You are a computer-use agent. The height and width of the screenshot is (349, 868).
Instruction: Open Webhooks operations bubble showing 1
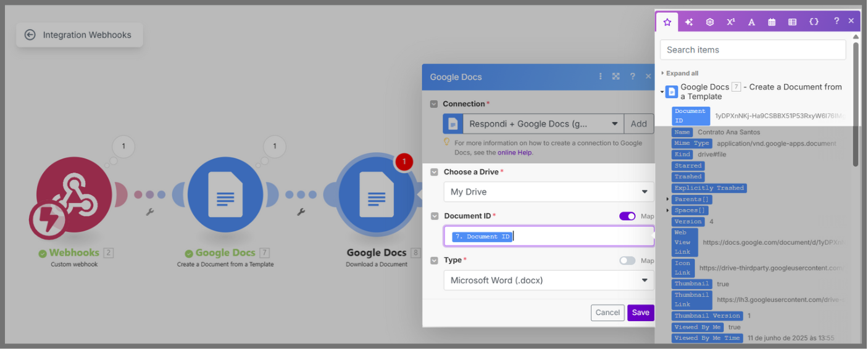pyautogui.click(x=123, y=146)
